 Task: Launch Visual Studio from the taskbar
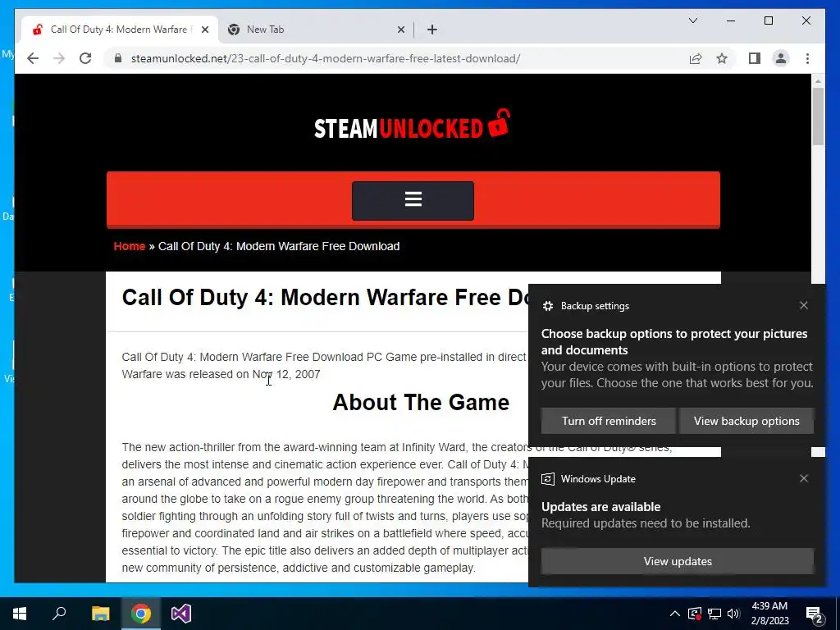tap(181, 614)
